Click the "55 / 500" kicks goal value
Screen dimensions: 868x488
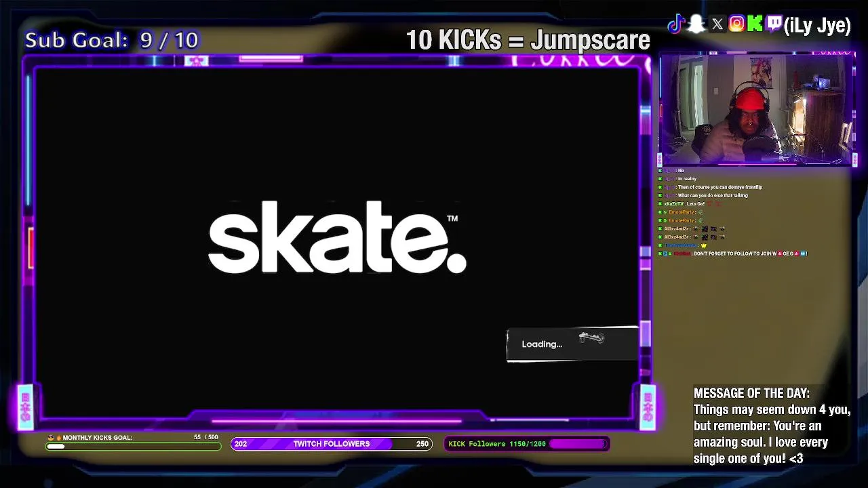pyautogui.click(x=206, y=437)
